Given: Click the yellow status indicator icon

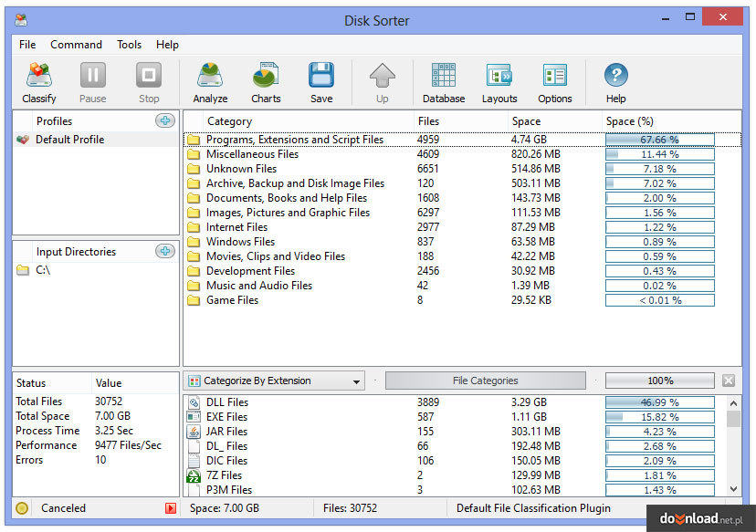Looking at the screenshot, I should coord(22,508).
